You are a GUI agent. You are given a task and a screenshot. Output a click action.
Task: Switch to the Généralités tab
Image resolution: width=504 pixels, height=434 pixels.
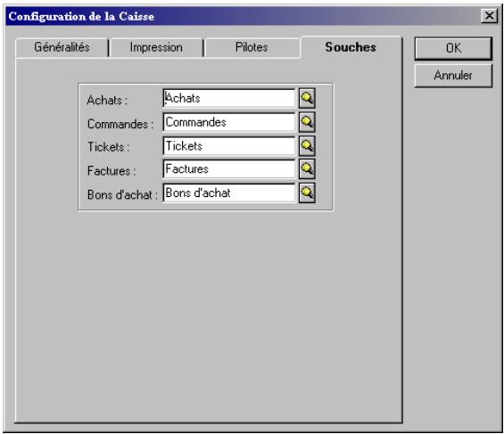tap(62, 47)
